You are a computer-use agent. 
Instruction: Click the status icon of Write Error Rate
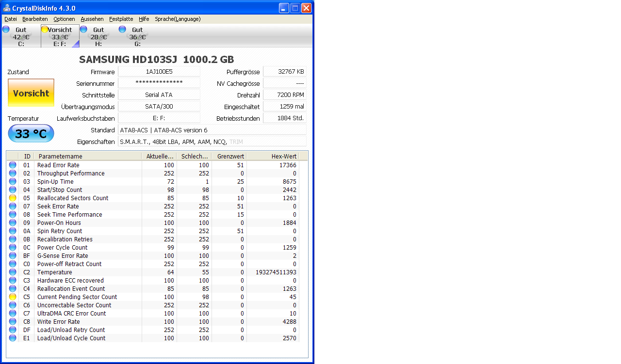click(x=13, y=322)
